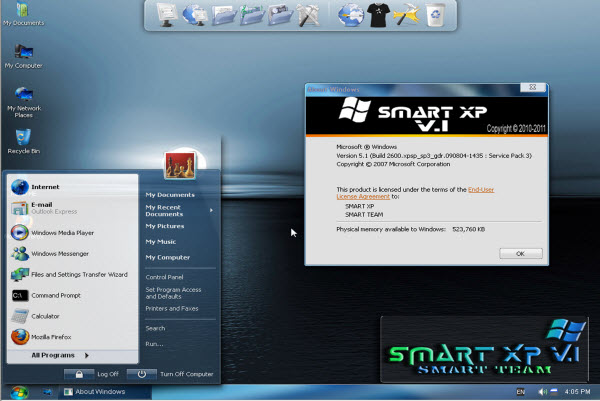Viewport: 600px width, 401px height.
Task: Launch Internet from the Start menu
Action: tap(73, 187)
